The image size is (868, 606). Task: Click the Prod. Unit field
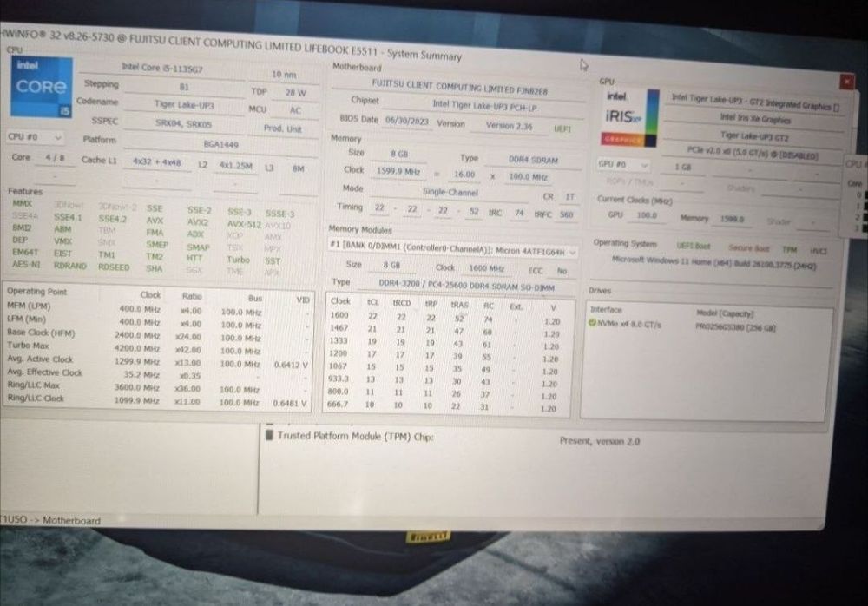tap(283, 128)
